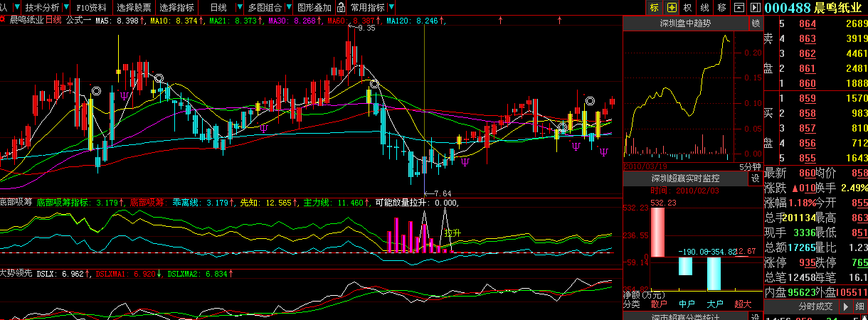Select the crosshair cursor tool icon
This screenshot has height=320, width=868.
coord(671,8)
